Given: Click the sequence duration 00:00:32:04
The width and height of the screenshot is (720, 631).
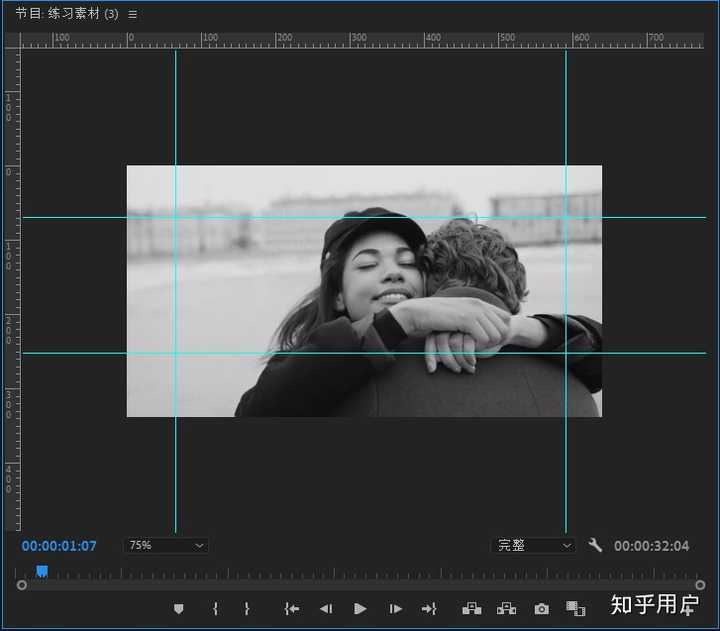Looking at the screenshot, I should tap(652, 546).
